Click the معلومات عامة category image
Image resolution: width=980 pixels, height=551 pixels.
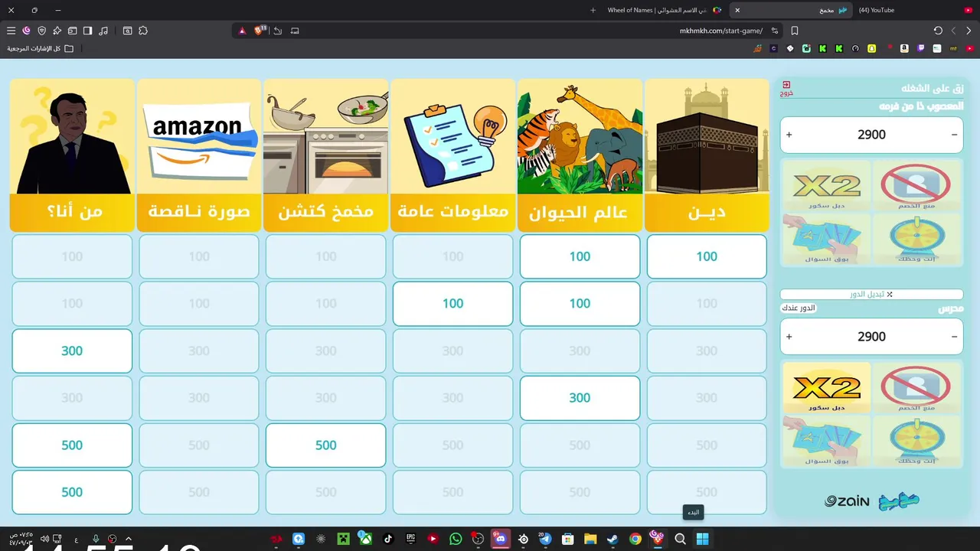(452, 137)
